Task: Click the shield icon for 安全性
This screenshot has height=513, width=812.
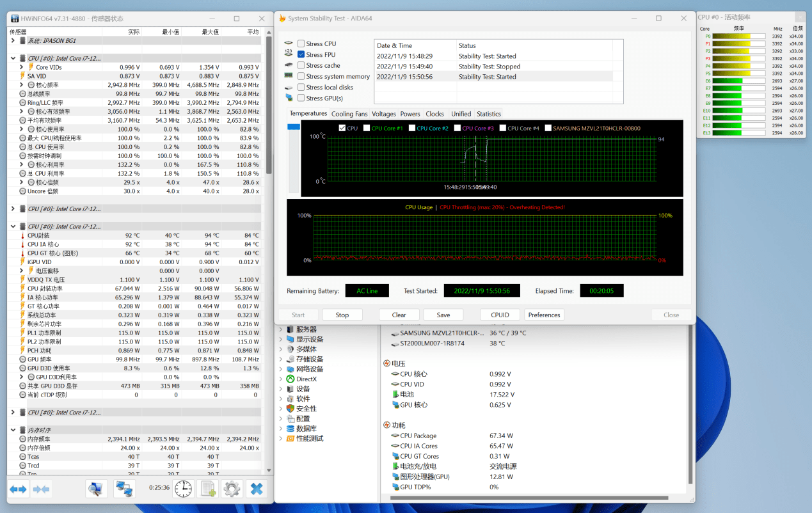Action: click(290, 409)
